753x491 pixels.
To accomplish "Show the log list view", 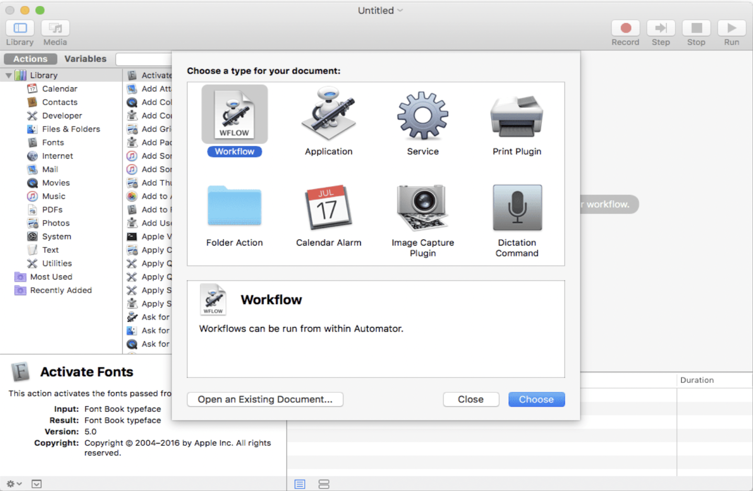I will click(300, 484).
